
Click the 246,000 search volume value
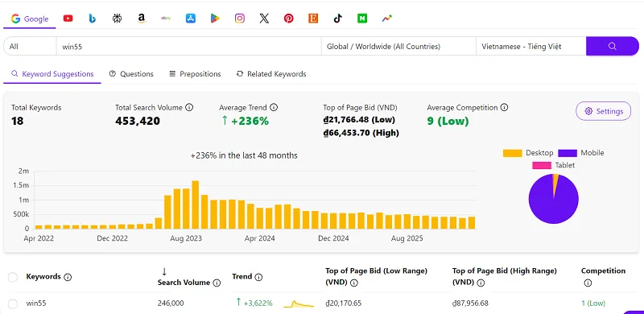coord(171,304)
